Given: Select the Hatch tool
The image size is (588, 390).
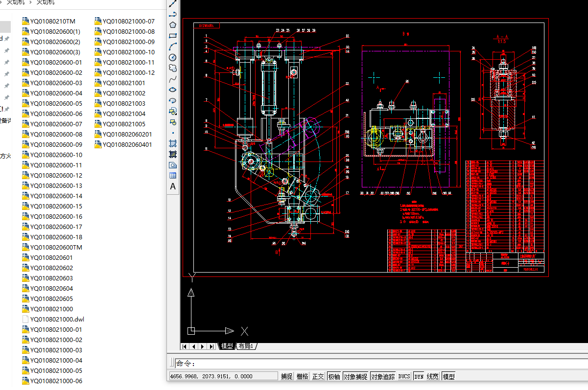Looking at the screenshot, I should point(172,143).
